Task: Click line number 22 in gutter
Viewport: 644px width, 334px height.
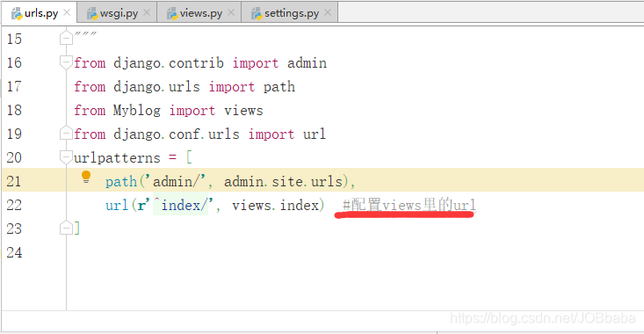Action: 13,205
